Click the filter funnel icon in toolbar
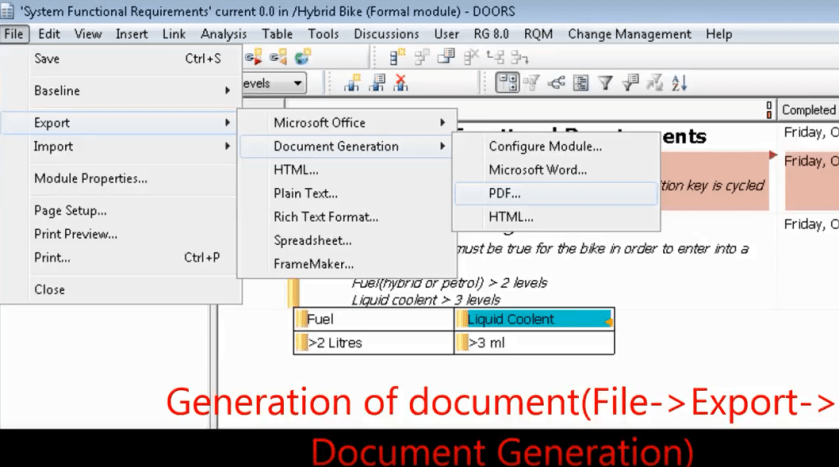Viewport: 839px width, 467px height. [x=605, y=84]
